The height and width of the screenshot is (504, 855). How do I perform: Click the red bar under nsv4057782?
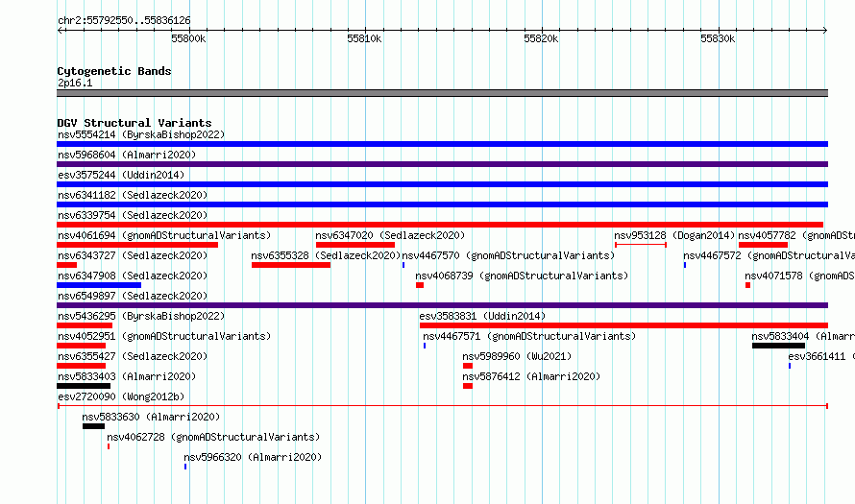[x=763, y=245]
